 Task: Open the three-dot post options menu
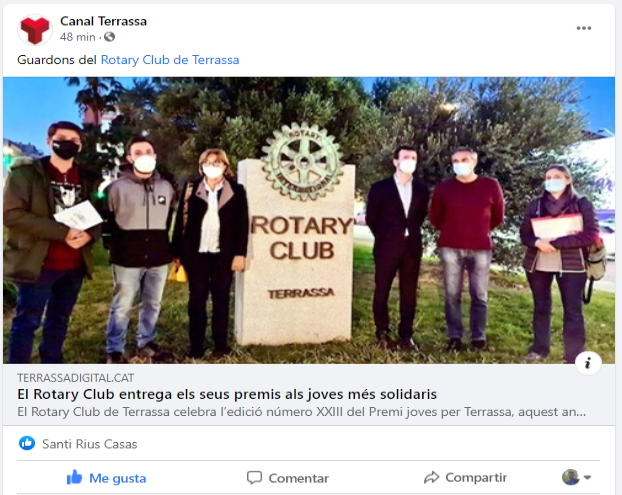pyautogui.click(x=584, y=28)
